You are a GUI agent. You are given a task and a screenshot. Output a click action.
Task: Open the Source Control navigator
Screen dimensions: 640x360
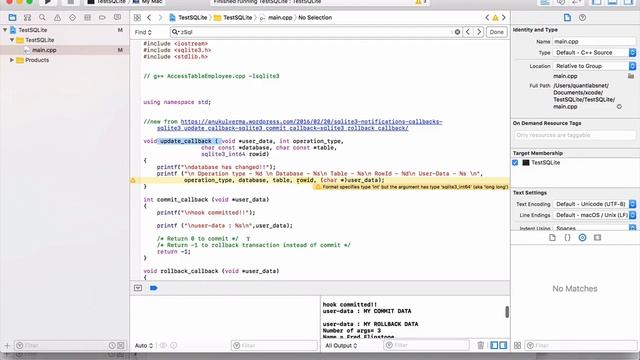coord(27,18)
